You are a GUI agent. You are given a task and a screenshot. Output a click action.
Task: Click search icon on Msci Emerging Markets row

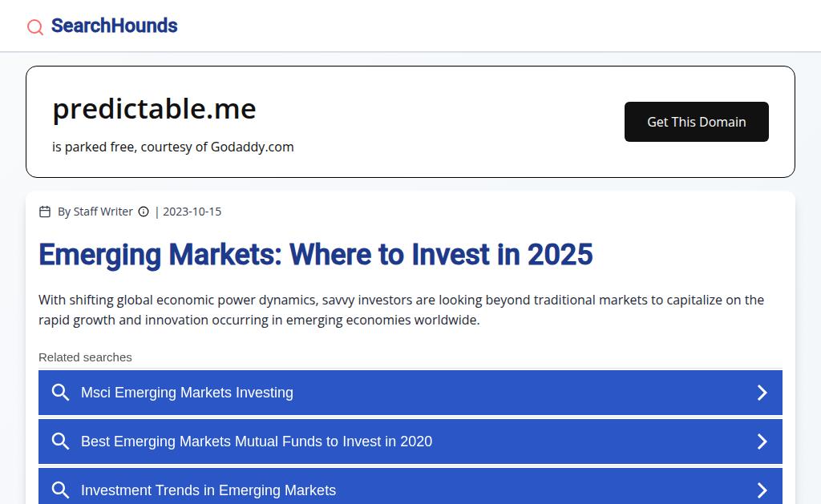(60, 392)
